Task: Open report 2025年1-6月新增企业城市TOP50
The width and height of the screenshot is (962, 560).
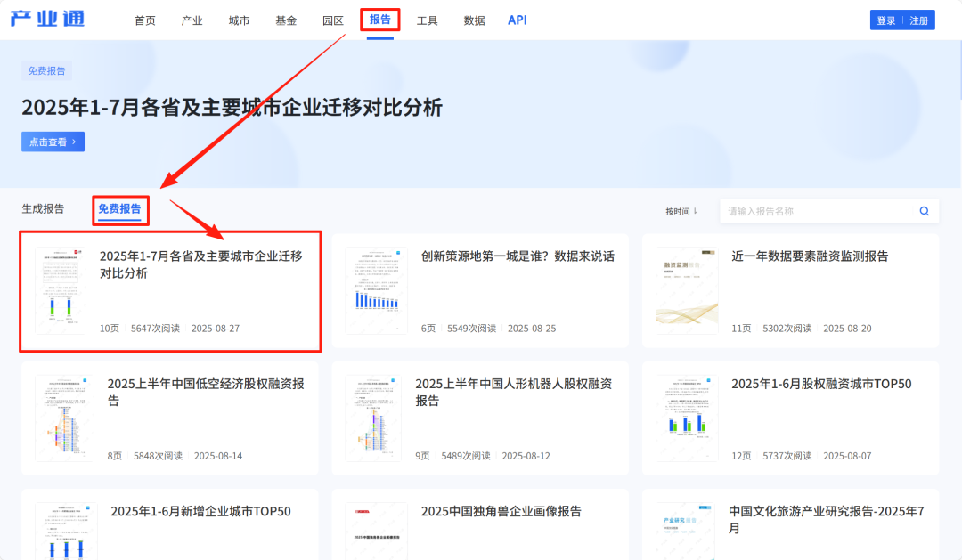Action: pos(200,512)
